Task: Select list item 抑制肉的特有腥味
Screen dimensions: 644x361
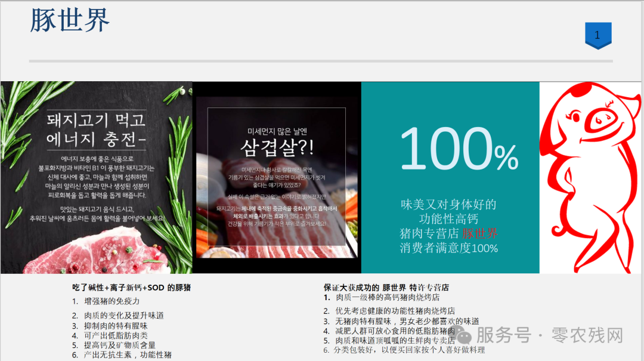Action: pyautogui.click(x=110, y=326)
